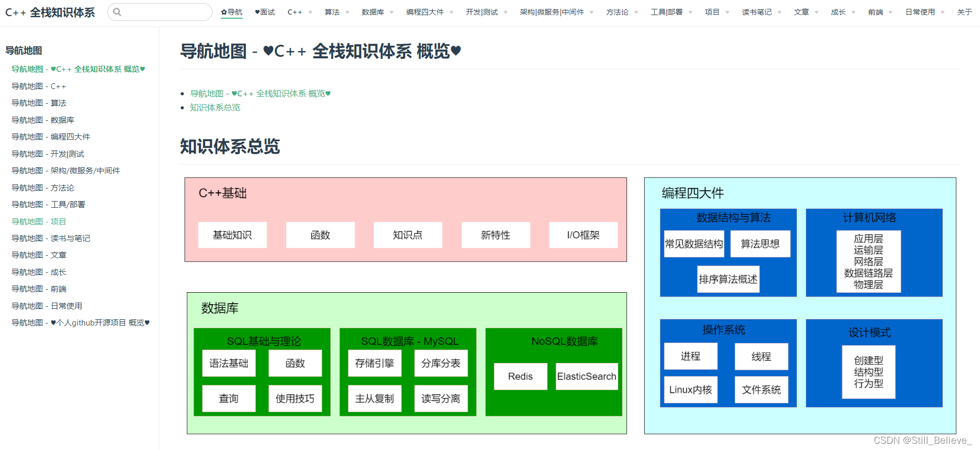Click the 排序算法概述 box
Image resolution: width=980 pixels, height=450 pixels.
pos(728,279)
